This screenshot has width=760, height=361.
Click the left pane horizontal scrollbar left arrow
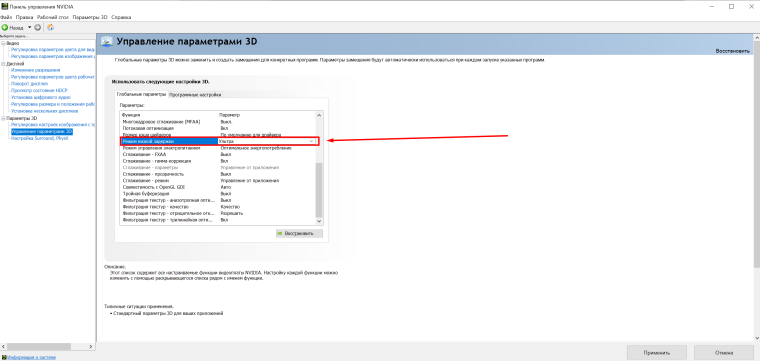(3, 346)
